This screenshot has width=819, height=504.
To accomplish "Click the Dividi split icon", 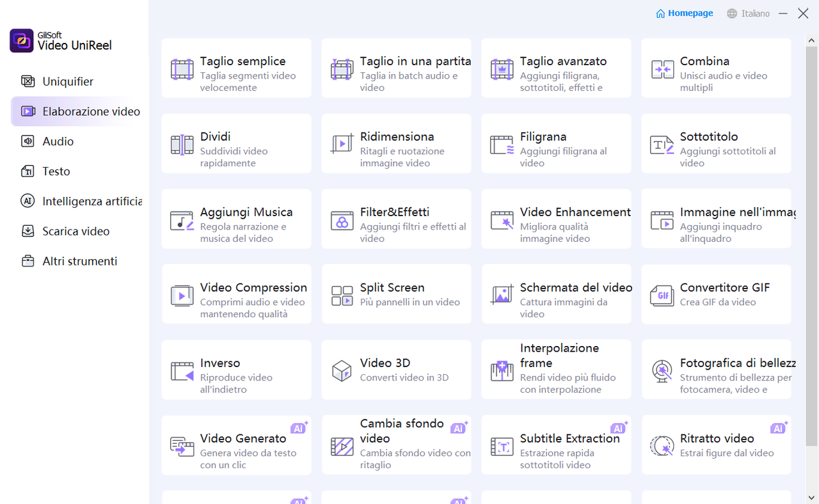I will click(x=182, y=145).
